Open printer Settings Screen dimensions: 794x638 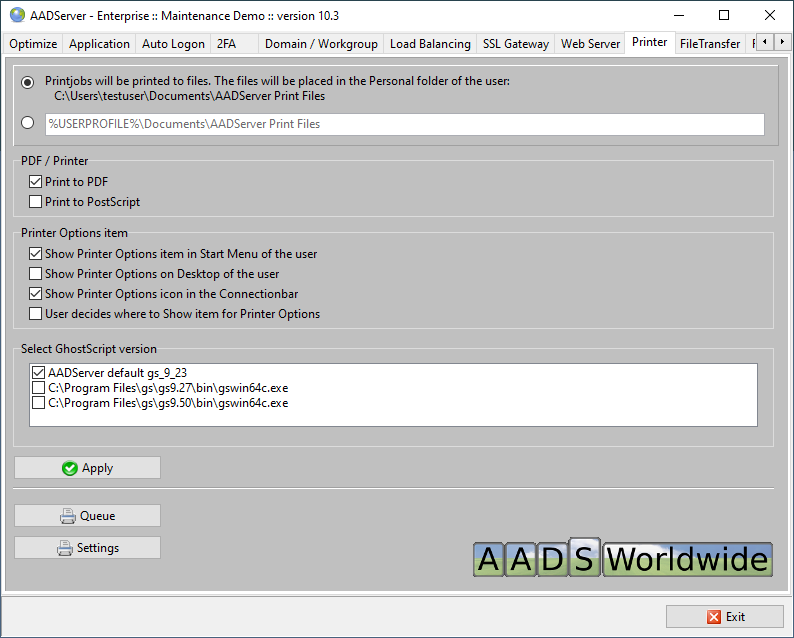[87, 548]
